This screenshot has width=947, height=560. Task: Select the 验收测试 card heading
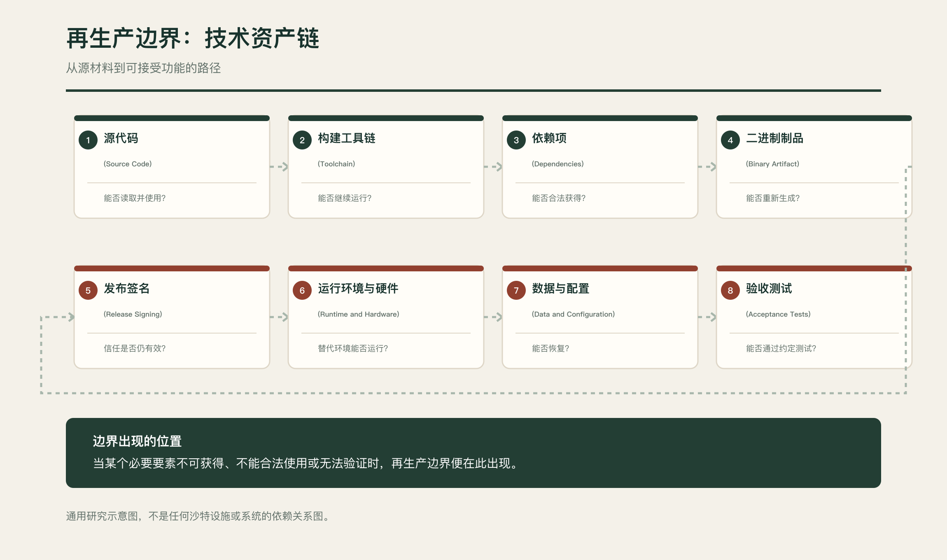[x=769, y=289]
